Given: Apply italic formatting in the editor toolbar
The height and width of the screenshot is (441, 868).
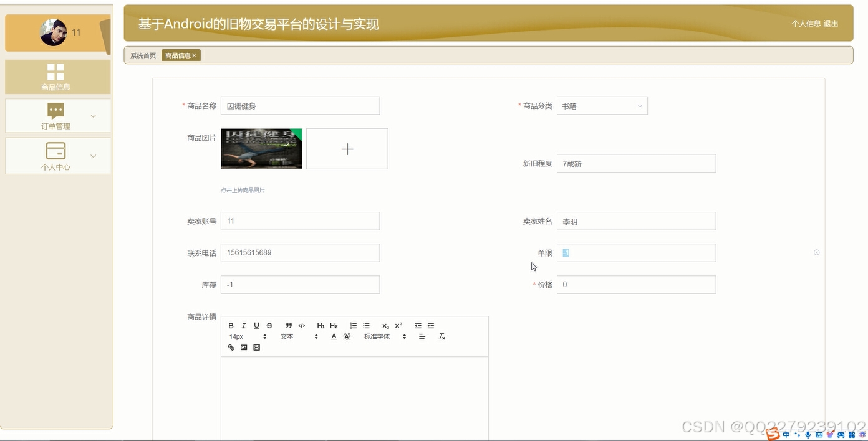Looking at the screenshot, I should [x=244, y=325].
